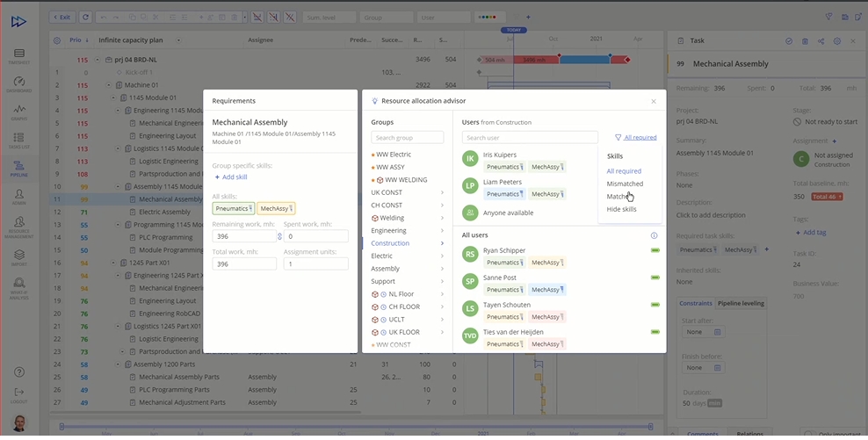
Task: Click the info icon beside All users
Action: (654, 235)
